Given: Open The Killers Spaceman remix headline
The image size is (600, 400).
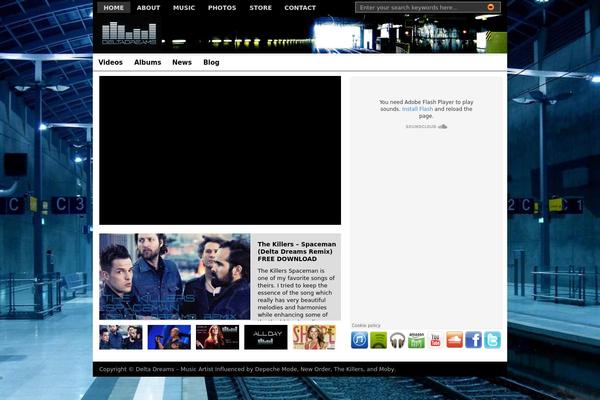Looking at the screenshot, I should click(297, 251).
